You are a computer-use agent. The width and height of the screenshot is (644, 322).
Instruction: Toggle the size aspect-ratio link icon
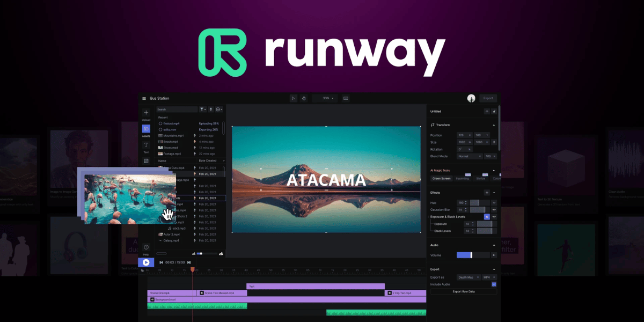coord(494,142)
